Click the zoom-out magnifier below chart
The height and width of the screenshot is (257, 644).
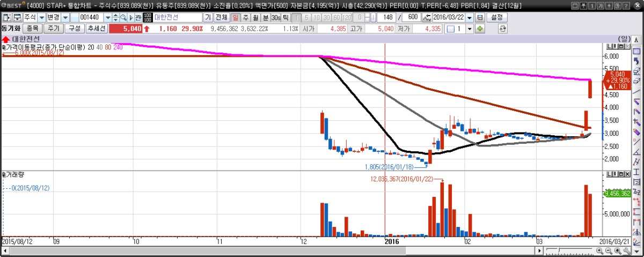pyautogui.click(x=610, y=252)
